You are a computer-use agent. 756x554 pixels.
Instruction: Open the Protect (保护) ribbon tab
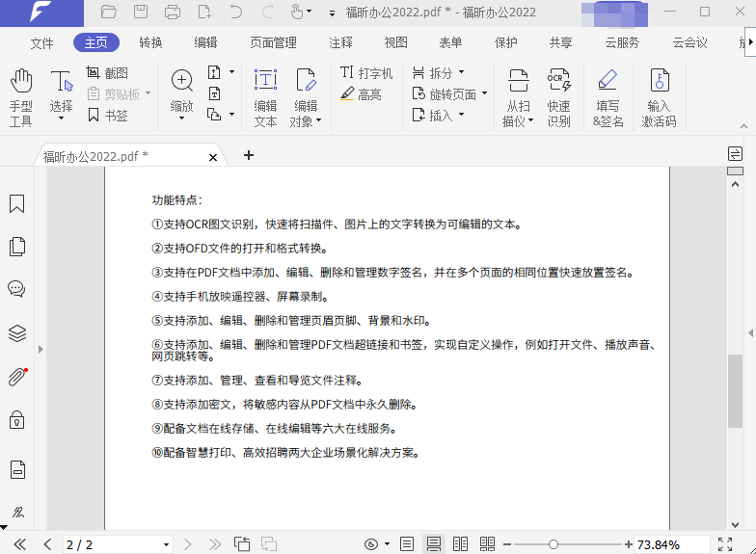click(505, 42)
